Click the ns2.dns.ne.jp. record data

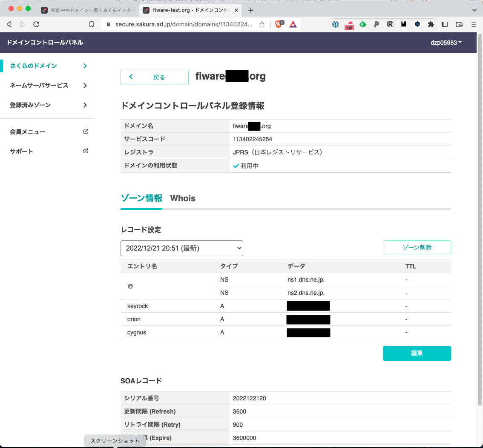[306, 293]
